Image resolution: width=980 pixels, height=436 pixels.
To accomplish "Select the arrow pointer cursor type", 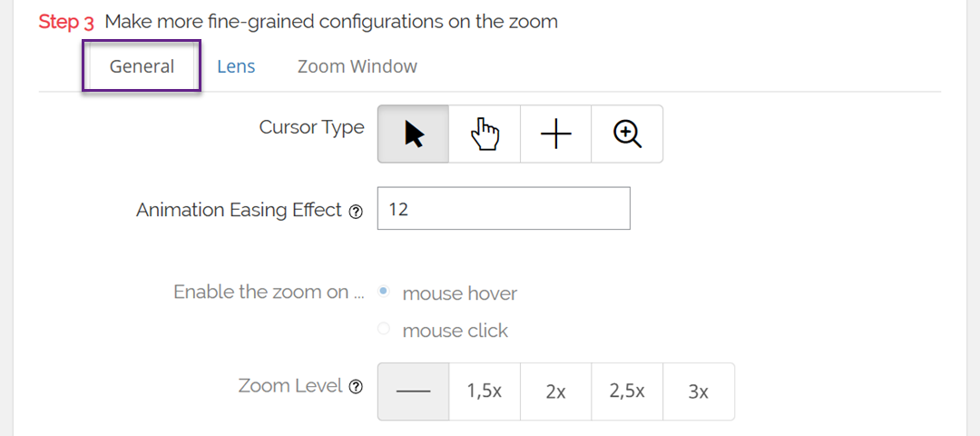I will point(414,134).
